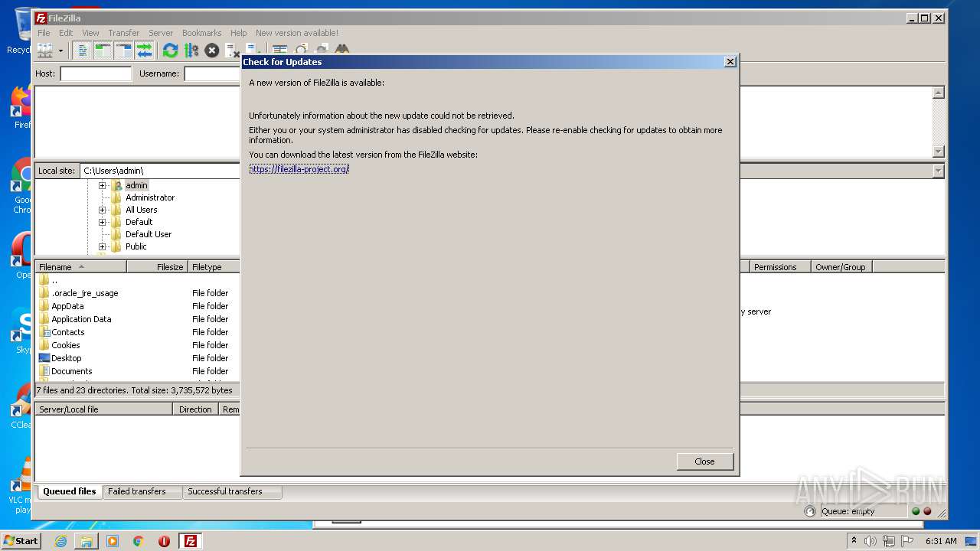
Task: Open the Site Manager toolbar icon
Action: coord(46,51)
